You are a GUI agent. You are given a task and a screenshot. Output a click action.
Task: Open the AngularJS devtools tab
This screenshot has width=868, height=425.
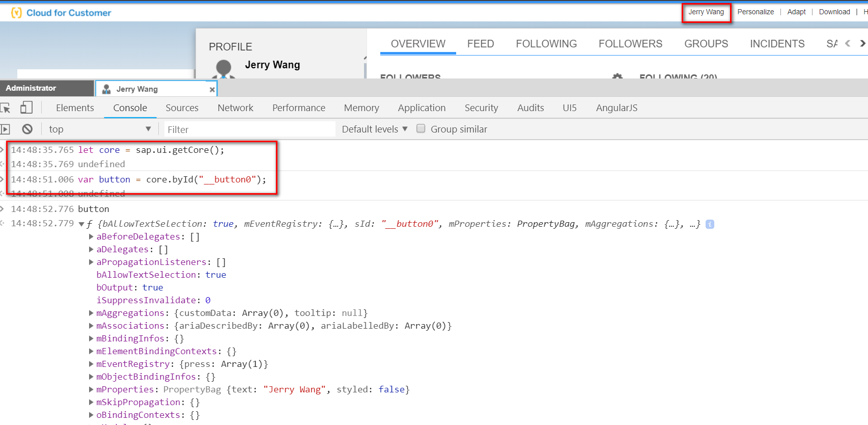point(617,108)
